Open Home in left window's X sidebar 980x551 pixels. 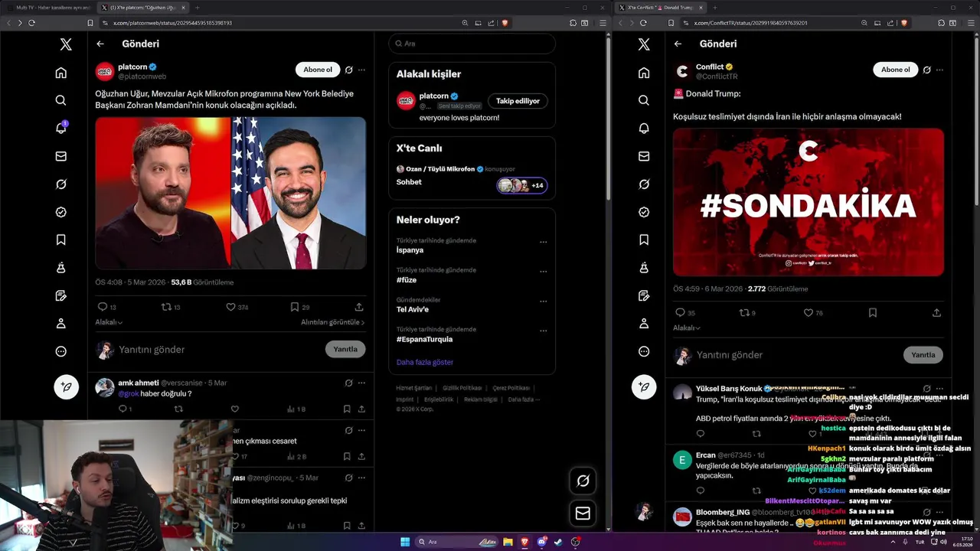(60, 73)
